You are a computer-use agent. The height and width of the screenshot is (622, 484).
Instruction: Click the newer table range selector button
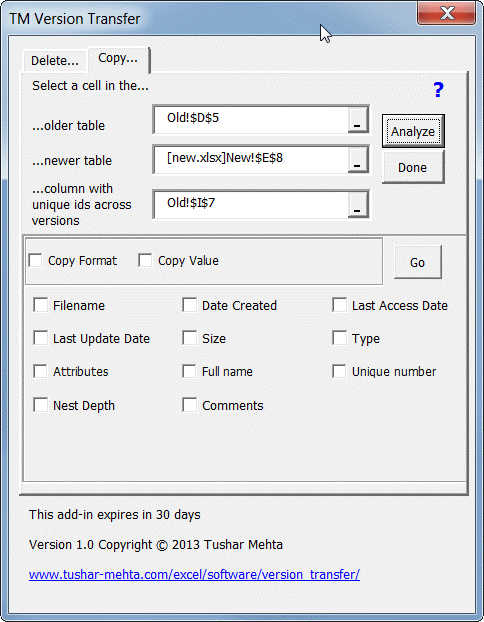357,160
